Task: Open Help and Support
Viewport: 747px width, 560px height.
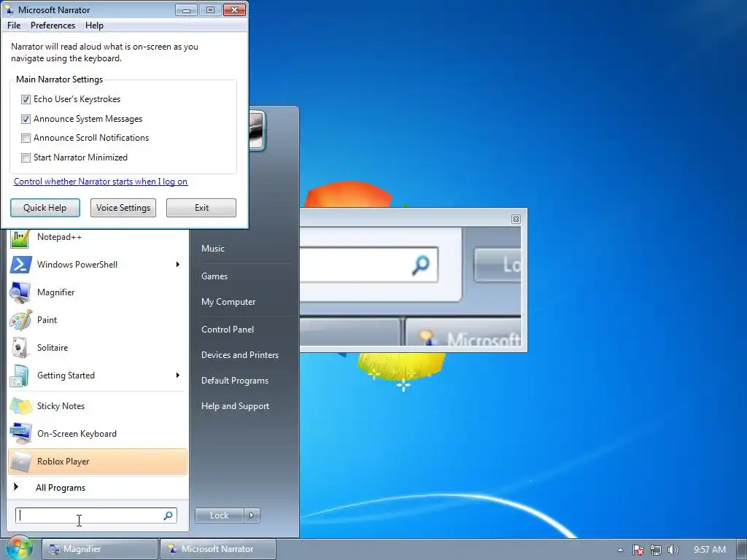Action: point(236,406)
